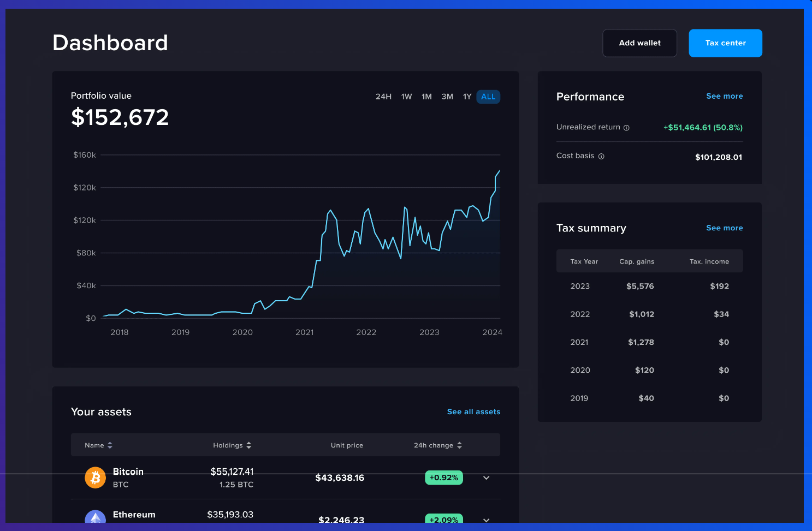The width and height of the screenshot is (812, 531).
Task: Click the See all assets link
Action: [473, 412]
